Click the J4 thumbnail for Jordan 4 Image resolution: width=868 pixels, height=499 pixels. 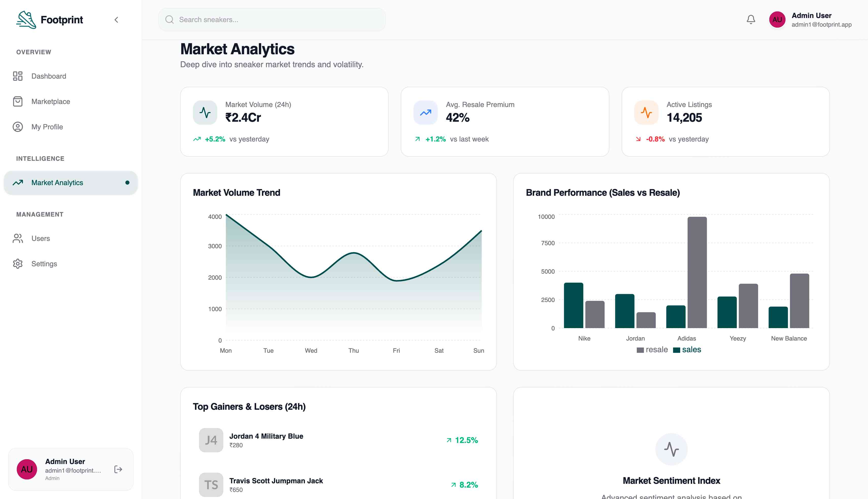click(x=211, y=440)
